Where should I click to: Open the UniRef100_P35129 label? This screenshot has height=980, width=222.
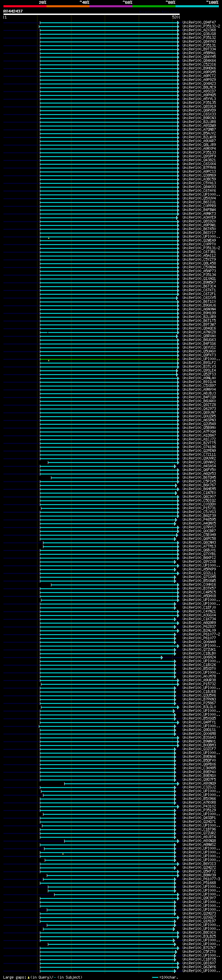(x=199, y=810)
